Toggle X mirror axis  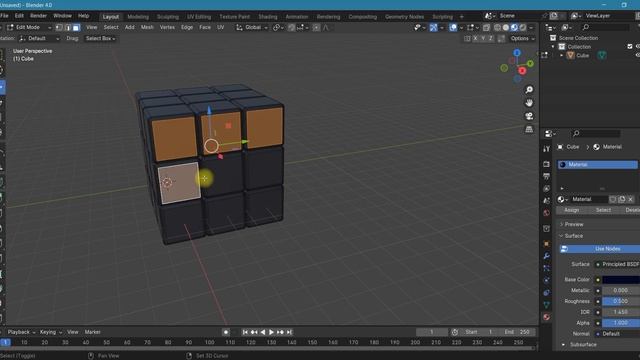[x=475, y=38]
